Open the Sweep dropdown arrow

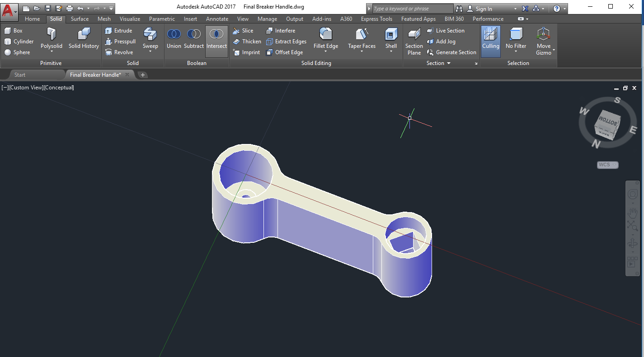pyautogui.click(x=150, y=51)
